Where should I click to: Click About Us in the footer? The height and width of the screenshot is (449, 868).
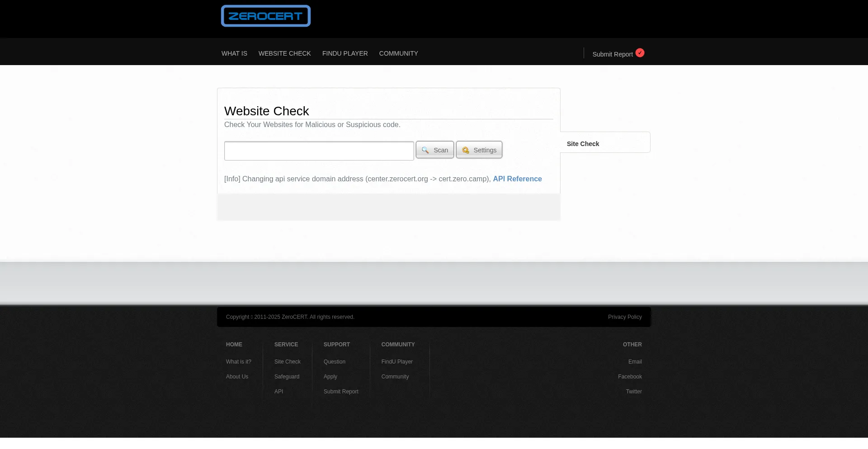[x=237, y=377]
